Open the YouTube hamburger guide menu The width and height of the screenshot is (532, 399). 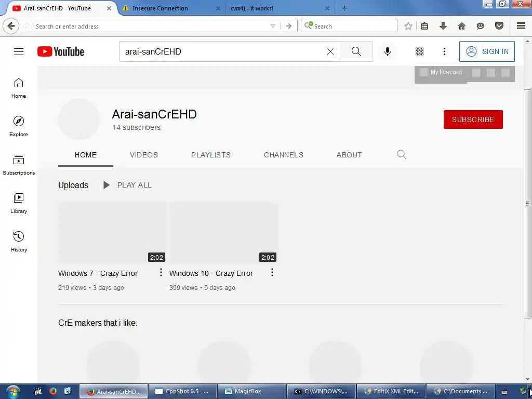(x=19, y=51)
